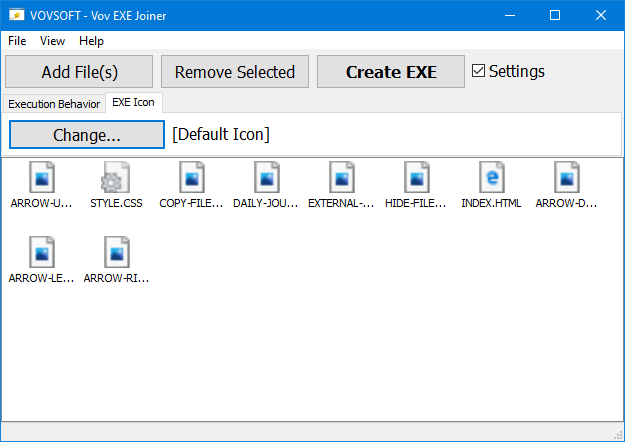Screen dimensions: 625x442
Task: Click the INDEX.HTML file name
Action: 491,203
